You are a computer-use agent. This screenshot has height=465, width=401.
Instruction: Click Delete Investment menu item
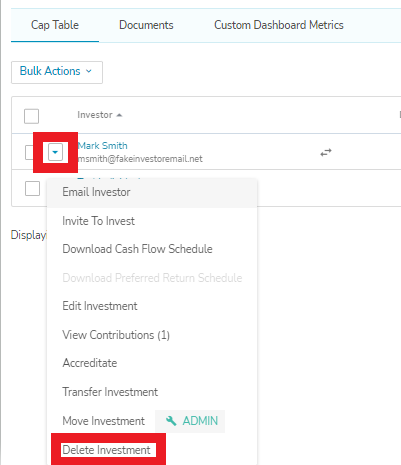point(106,450)
